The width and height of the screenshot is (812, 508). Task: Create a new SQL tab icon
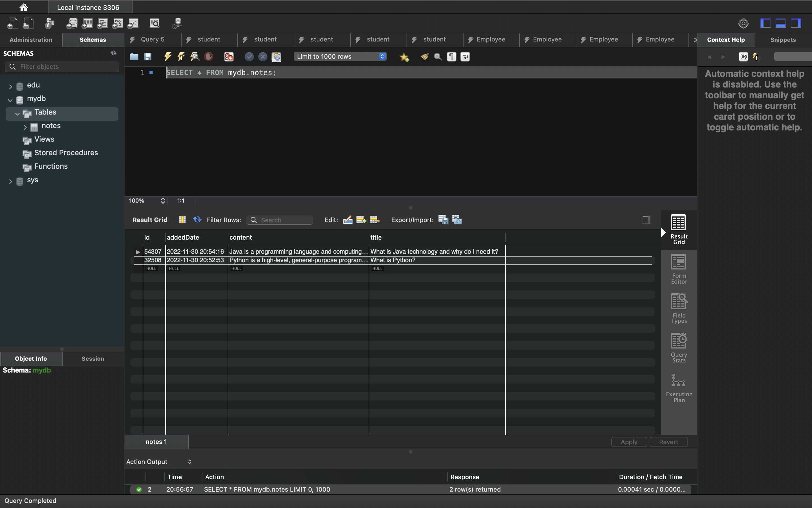point(12,23)
